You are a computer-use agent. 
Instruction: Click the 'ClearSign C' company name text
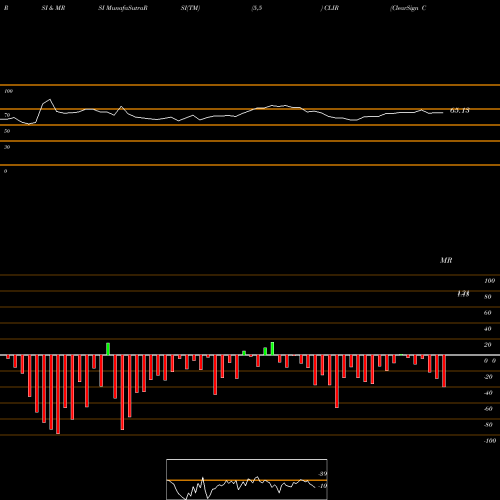coord(408,8)
